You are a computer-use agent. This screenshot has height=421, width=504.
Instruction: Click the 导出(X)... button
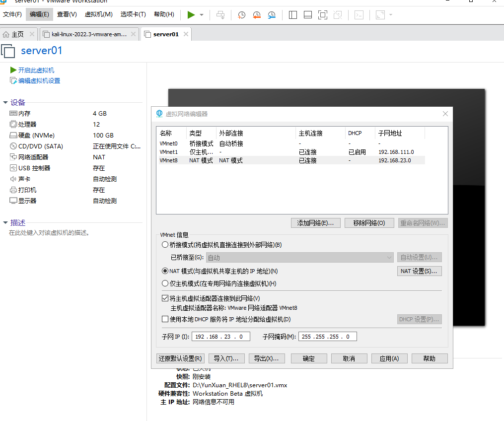267,358
